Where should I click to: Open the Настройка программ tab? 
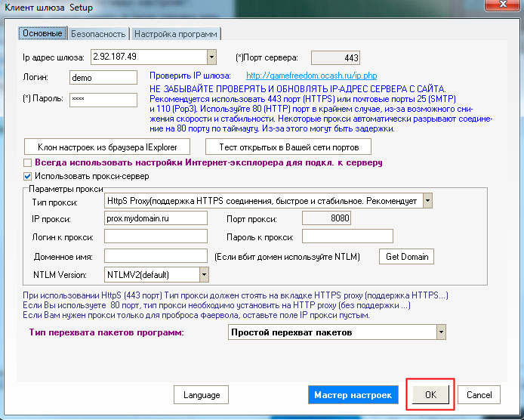[x=176, y=34]
